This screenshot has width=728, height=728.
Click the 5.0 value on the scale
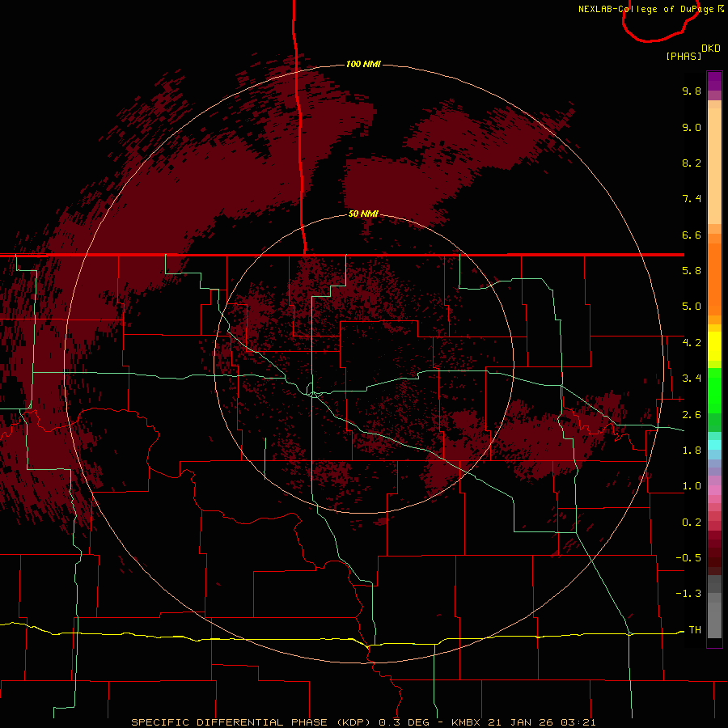click(x=692, y=307)
